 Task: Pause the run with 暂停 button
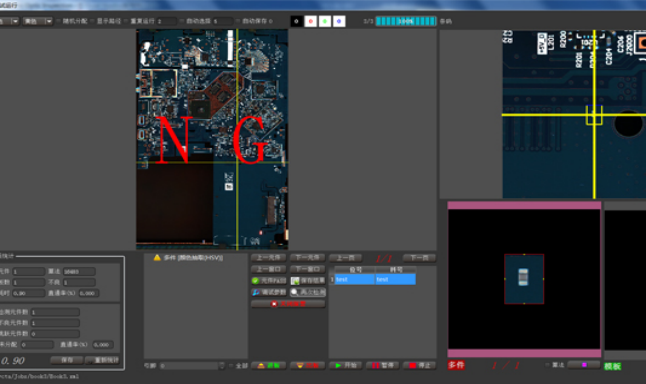coord(382,365)
